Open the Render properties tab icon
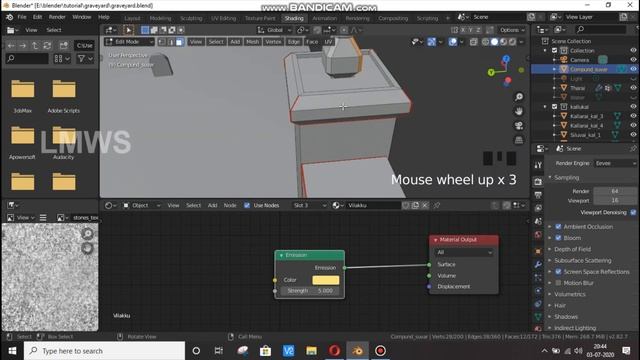 pos(538,182)
